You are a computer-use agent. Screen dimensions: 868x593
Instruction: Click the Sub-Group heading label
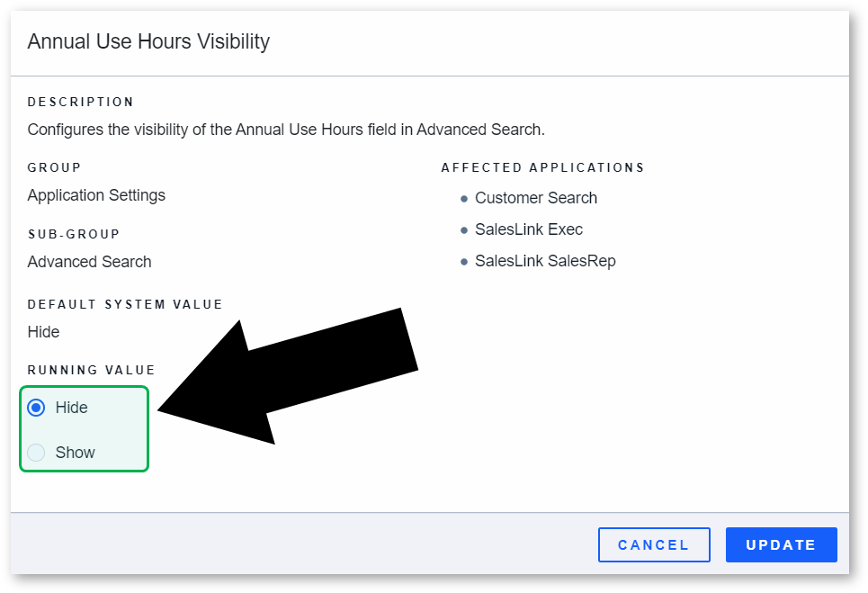[74, 234]
